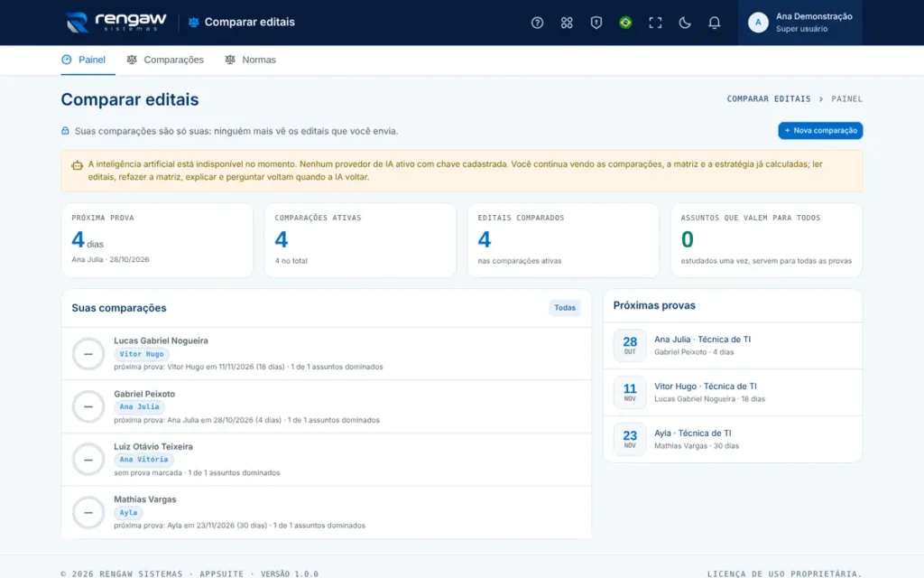
Task: Toggle dark mode with the moon icon
Action: click(684, 23)
